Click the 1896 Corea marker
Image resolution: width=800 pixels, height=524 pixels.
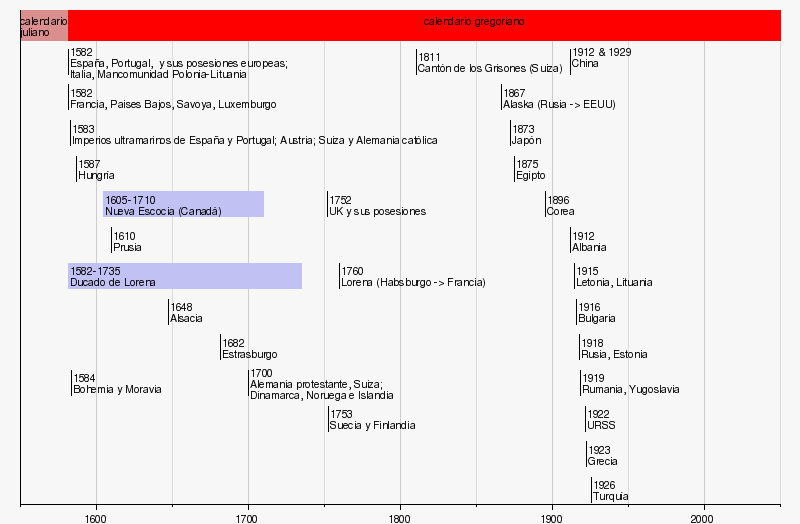(x=560, y=205)
